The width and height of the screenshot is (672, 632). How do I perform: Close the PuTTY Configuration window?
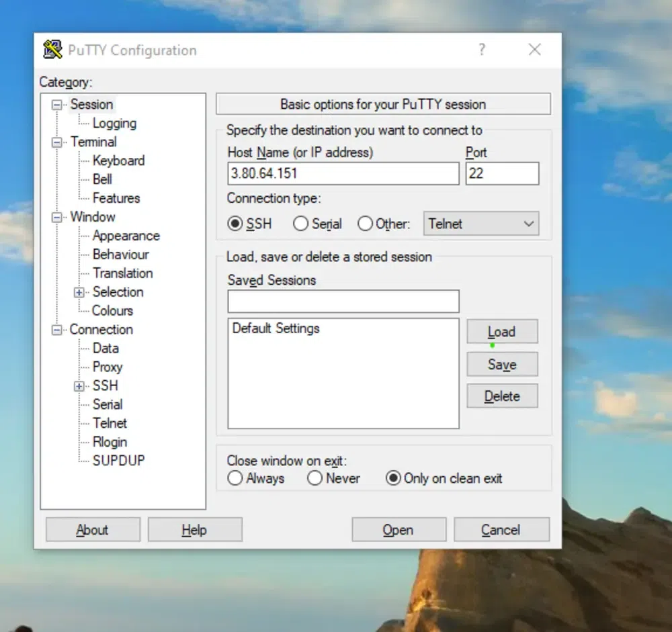click(x=534, y=50)
